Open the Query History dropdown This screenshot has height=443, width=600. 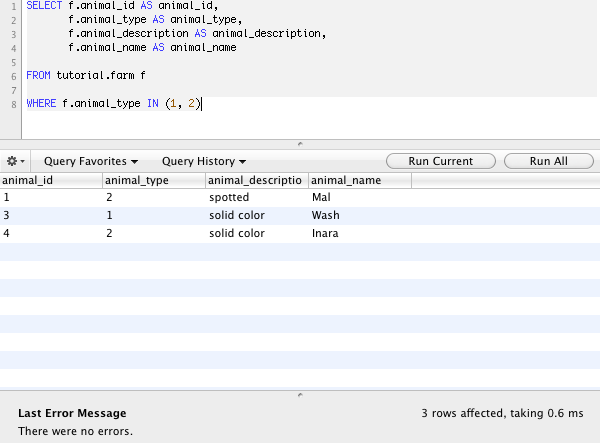point(204,161)
